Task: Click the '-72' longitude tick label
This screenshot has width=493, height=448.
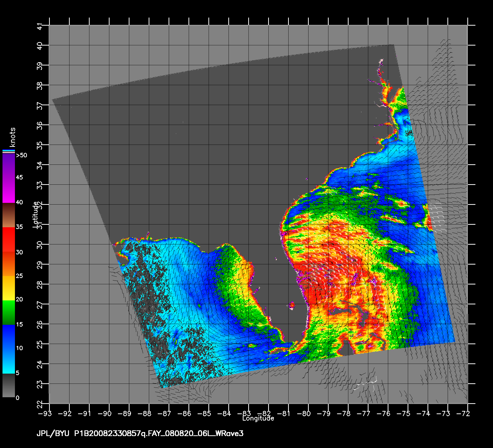Action: tap(463, 414)
